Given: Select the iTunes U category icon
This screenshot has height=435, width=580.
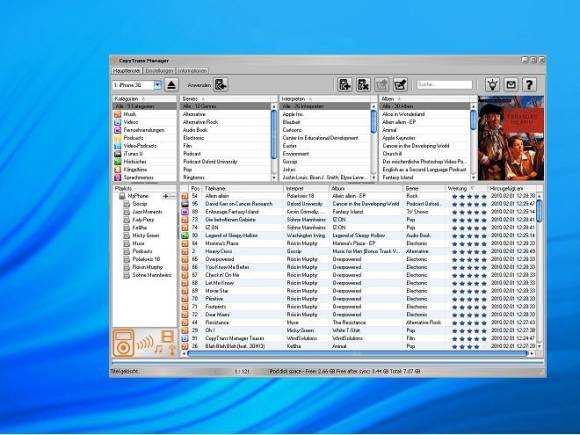Looking at the screenshot, I should (118, 154).
